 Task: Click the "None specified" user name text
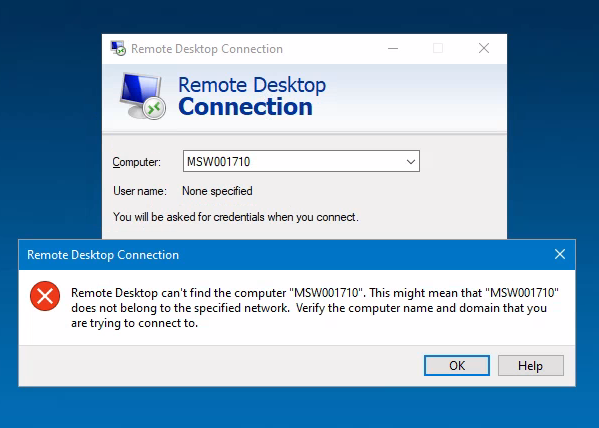(217, 191)
